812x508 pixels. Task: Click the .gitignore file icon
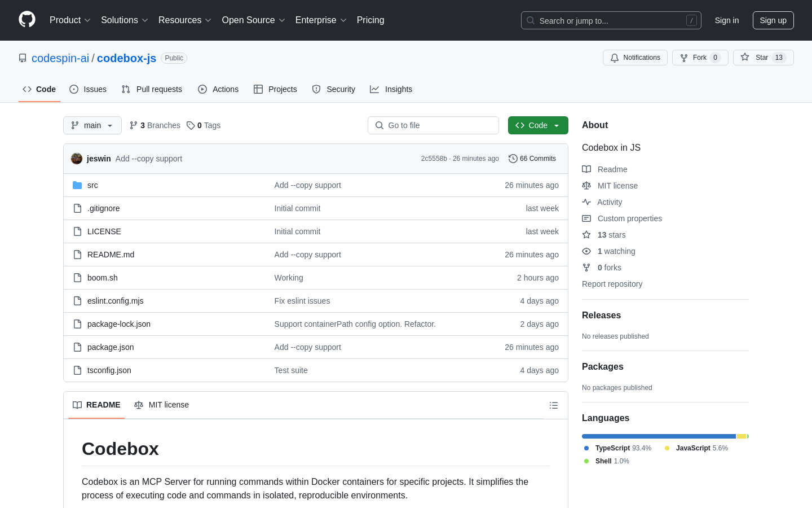tap(77, 208)
